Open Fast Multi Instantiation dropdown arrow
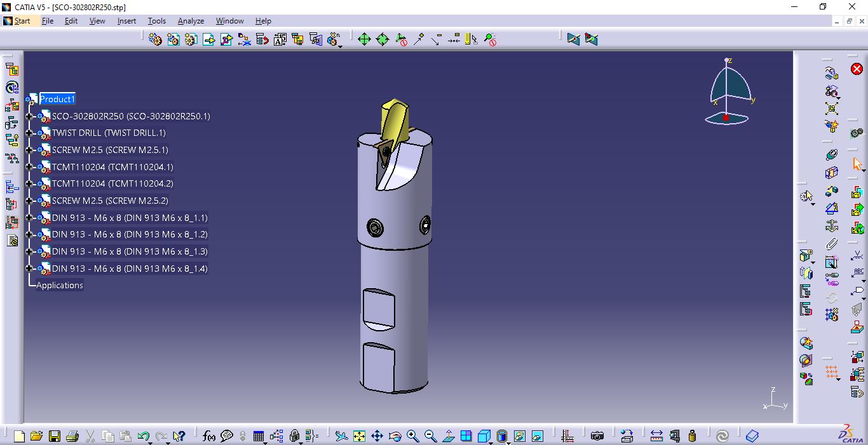This screenshot has width=868, height=445. 341,46
